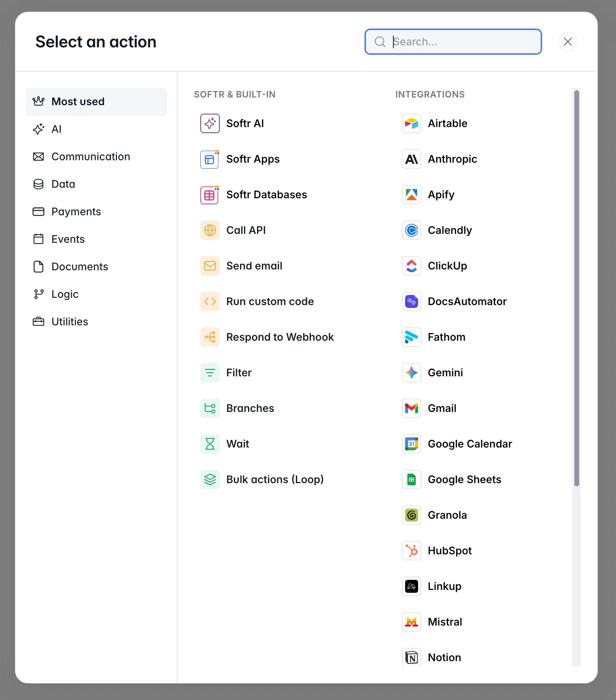The height and width of the screenshot is (700, 616).
Task: Choose the Airtable integration name
Action: click(x=447, y=123)
